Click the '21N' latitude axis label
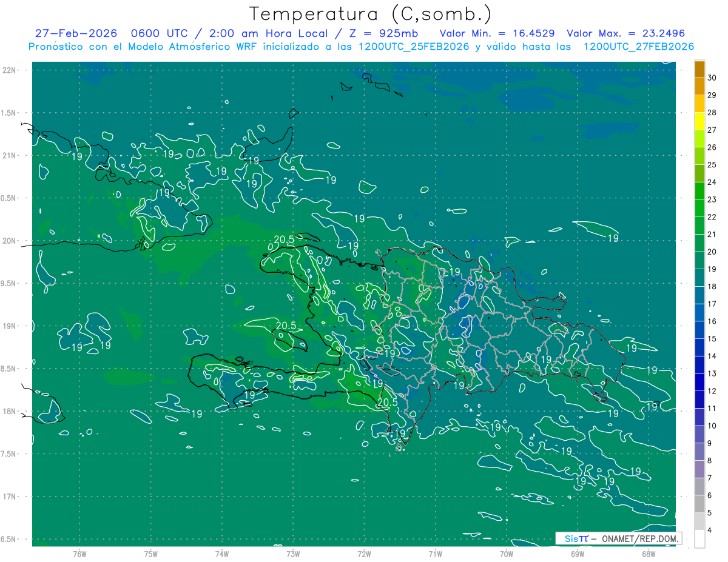Image resolution: width=728 pixels, height=562 pixels. (8, 155)
